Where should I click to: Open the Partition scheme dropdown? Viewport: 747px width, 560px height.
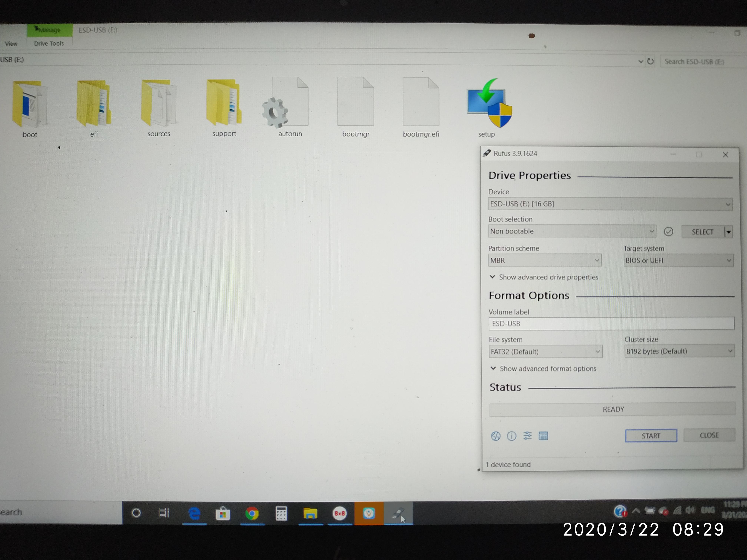pos(545,260)
